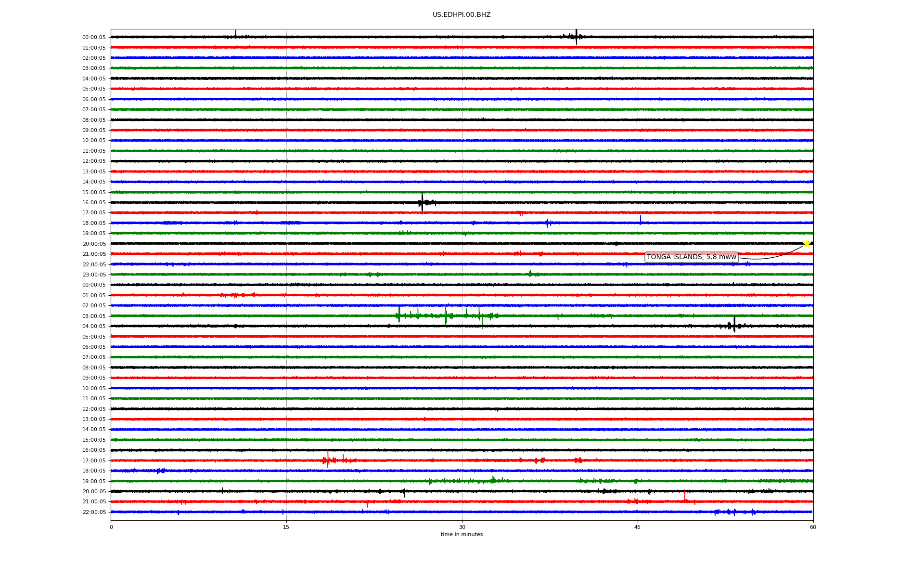Select the 0 tick label on the x-axis

[x=111, y=527]
